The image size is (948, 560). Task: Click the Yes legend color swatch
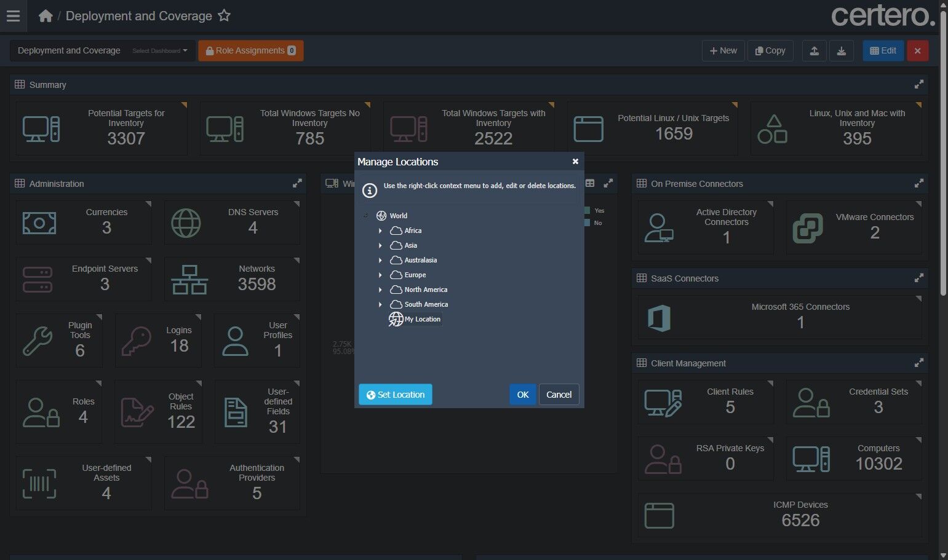click(x=587, y=211)
